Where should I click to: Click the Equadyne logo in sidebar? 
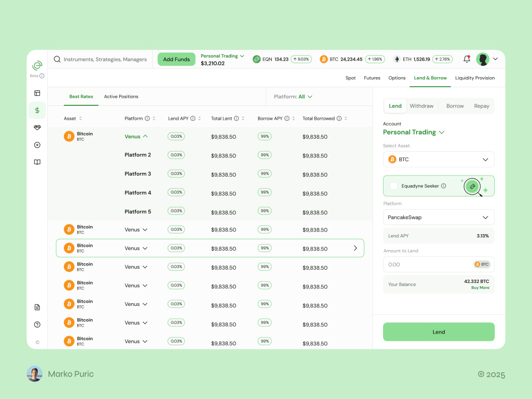37,65
